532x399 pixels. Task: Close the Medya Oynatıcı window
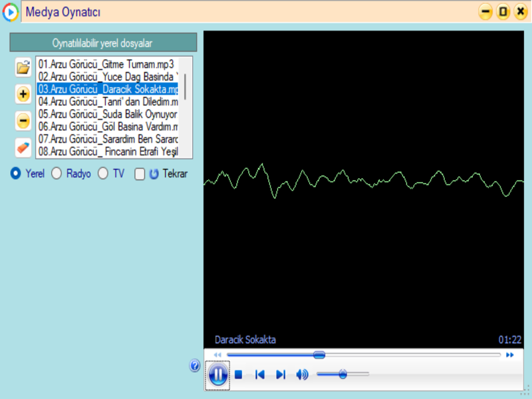coord(521,12)
